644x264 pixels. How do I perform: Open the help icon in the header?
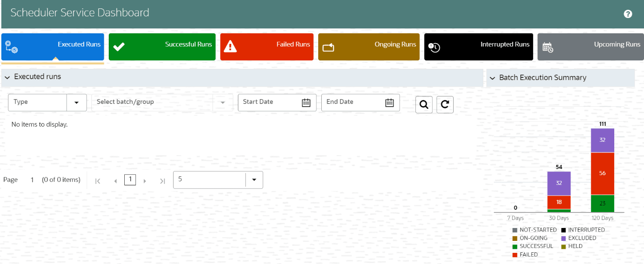click(x=628, y=14)
